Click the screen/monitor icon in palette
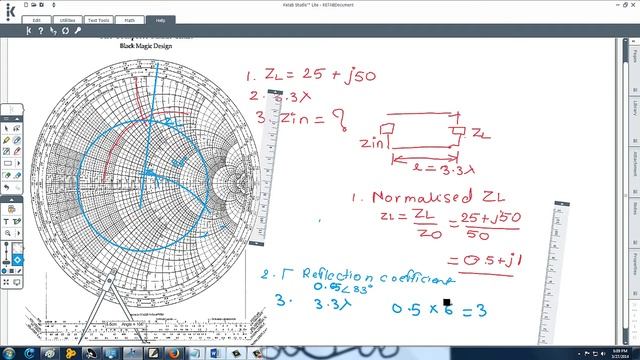Screen dimensions: 640x360 [17, 282]
